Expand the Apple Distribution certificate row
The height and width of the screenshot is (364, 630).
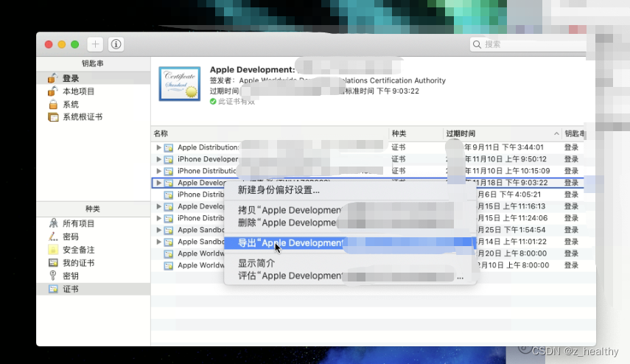pyautogui.click(x=158, y=147)
